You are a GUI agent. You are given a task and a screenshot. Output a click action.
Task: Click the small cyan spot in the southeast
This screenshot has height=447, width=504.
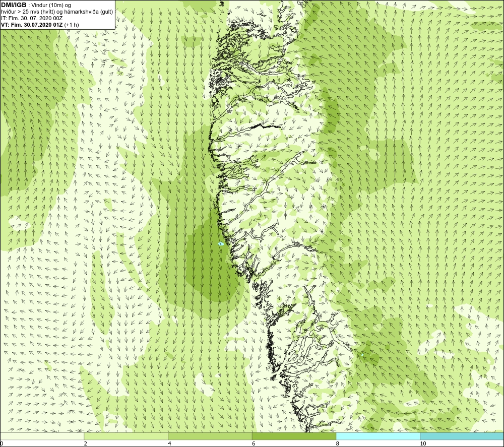click(x=362, y=355)
